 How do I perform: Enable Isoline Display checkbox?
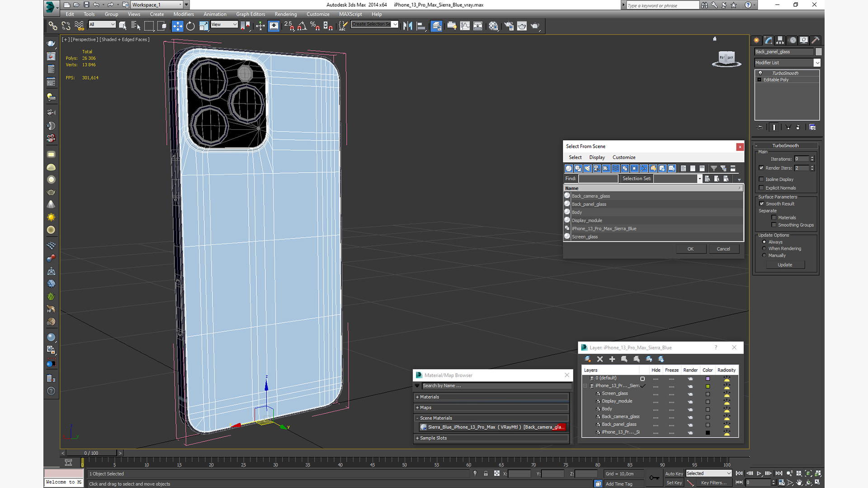[x=761, y=179]
